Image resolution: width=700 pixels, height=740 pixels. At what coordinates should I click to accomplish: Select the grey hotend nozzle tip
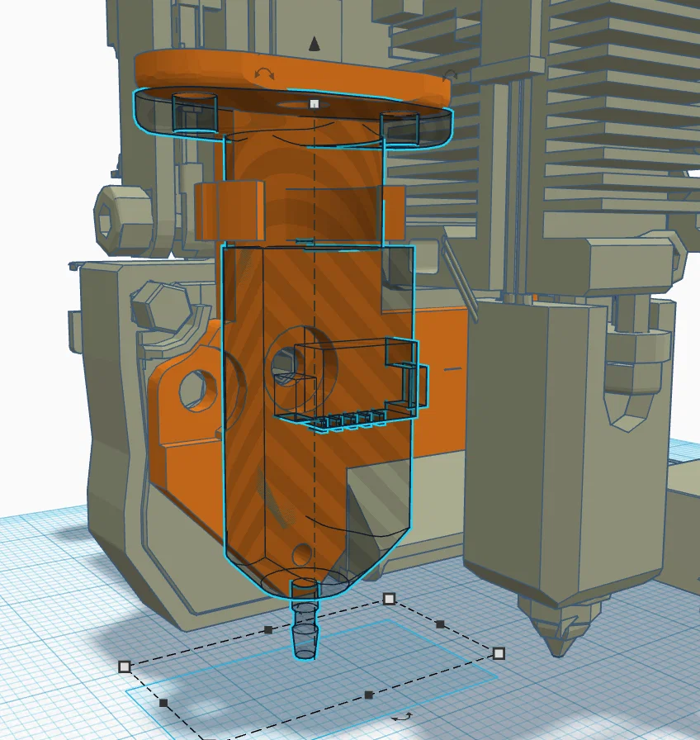(x=560, y=627)
